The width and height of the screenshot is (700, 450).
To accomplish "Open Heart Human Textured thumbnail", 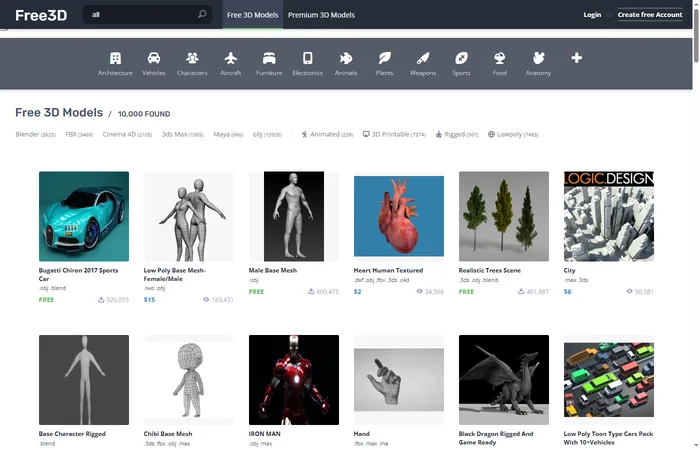I will coord(399,217).
